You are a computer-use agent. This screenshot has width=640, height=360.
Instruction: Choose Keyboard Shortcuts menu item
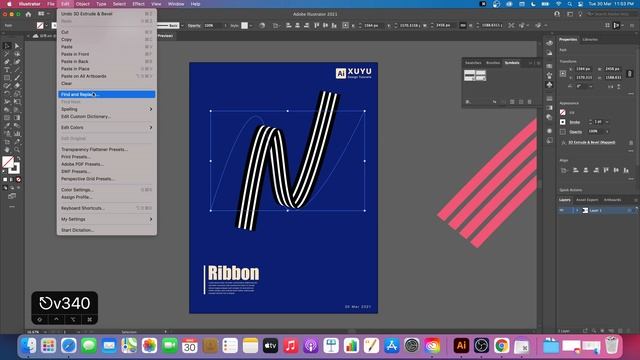tap(107, 209)
